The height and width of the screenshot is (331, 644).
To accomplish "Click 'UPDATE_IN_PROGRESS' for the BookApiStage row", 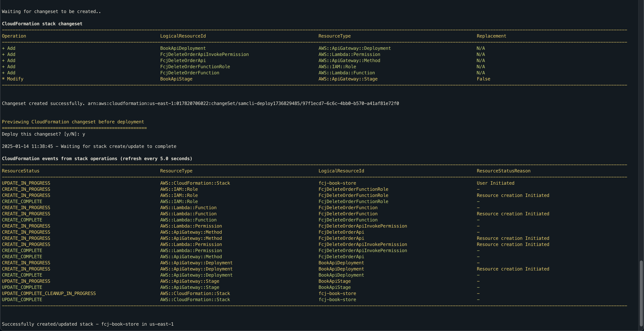I will pyautogui.click(x=26, y=281).
